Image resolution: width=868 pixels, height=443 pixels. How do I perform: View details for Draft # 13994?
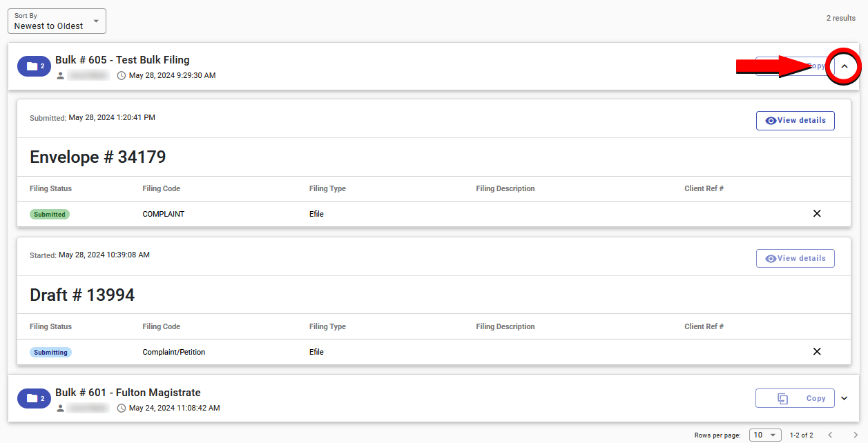795,258
